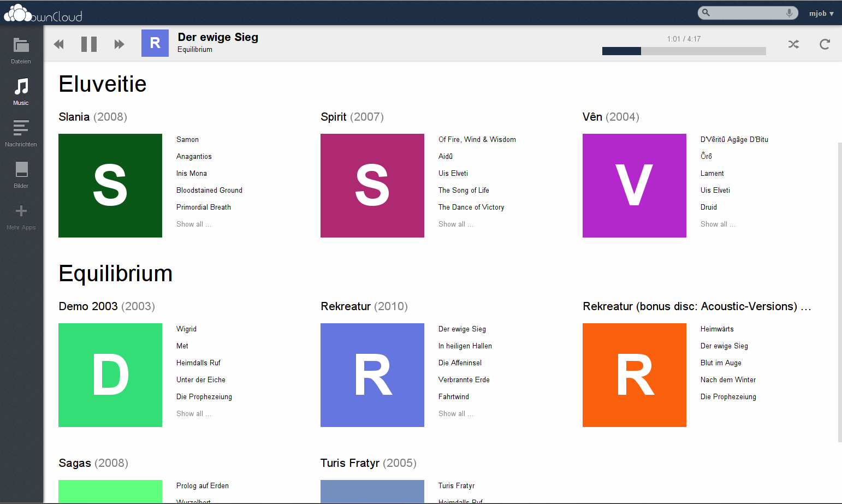The width and height of the screenshot is (842, 504).
Task: Click the Rekreatur (2010) album title
Action: [364, 306]
